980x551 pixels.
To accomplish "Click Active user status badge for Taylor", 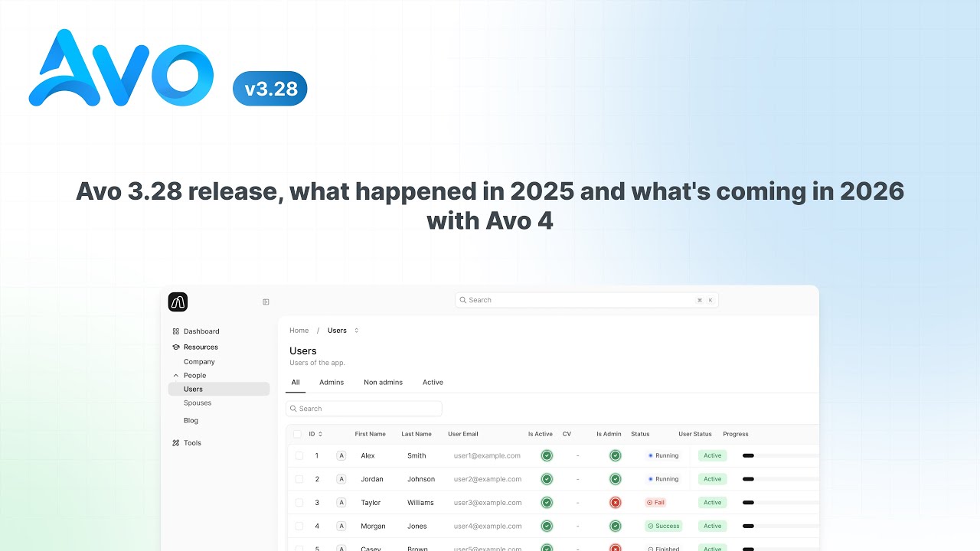I will [x=713, y=503].
